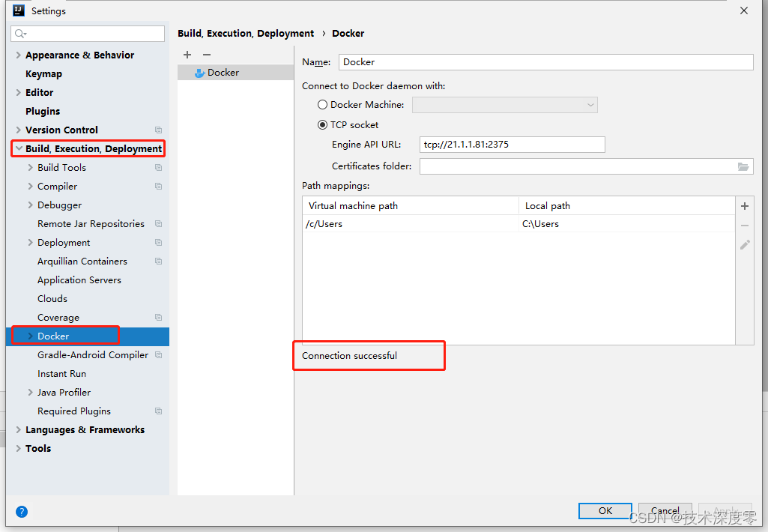This screenshot has width=768, height=532.
Task: Click the search magnifier icon in settings
Action: [x=20, y=33]
